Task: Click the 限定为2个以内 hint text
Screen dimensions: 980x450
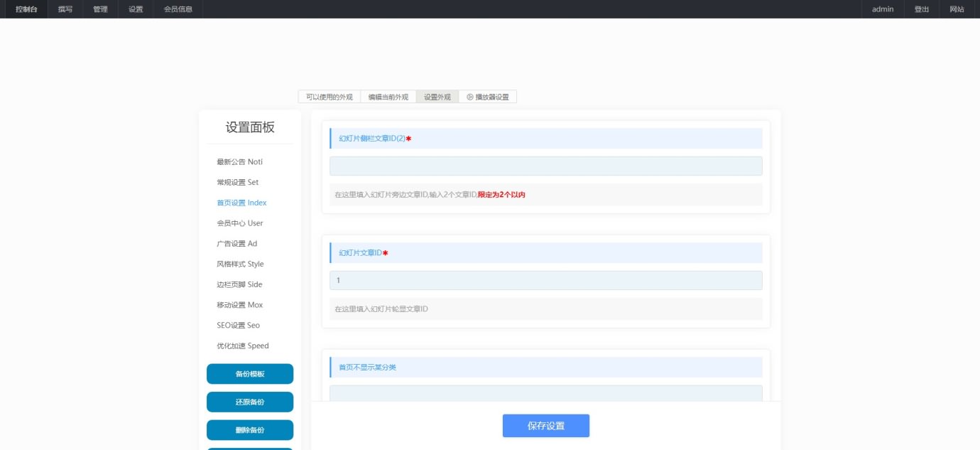Action: point(501,195)
